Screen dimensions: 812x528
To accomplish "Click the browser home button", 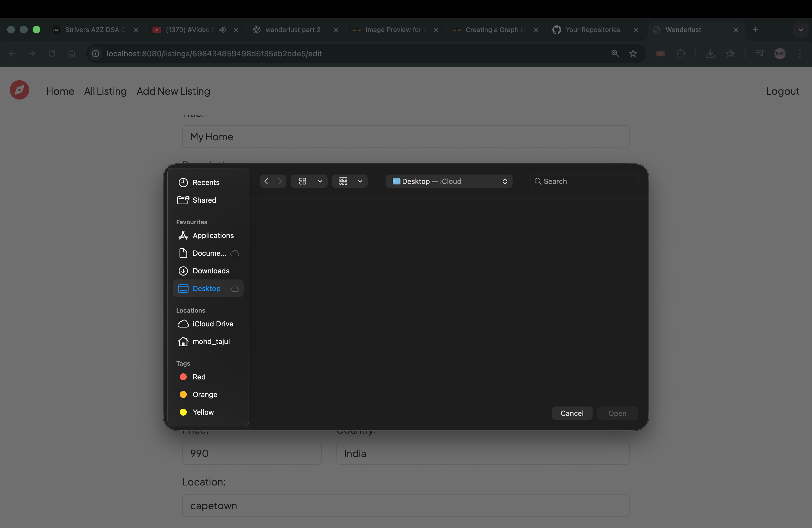I will pos(72,54).
